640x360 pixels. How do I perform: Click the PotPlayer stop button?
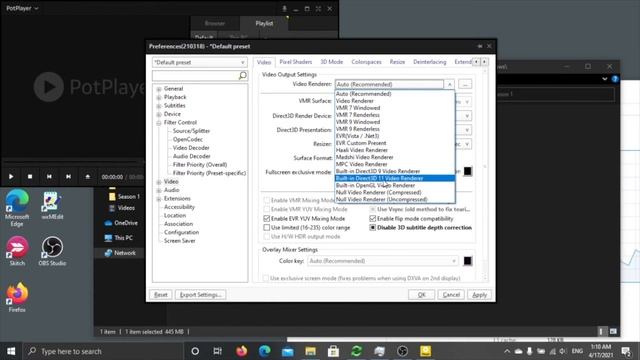30,177
